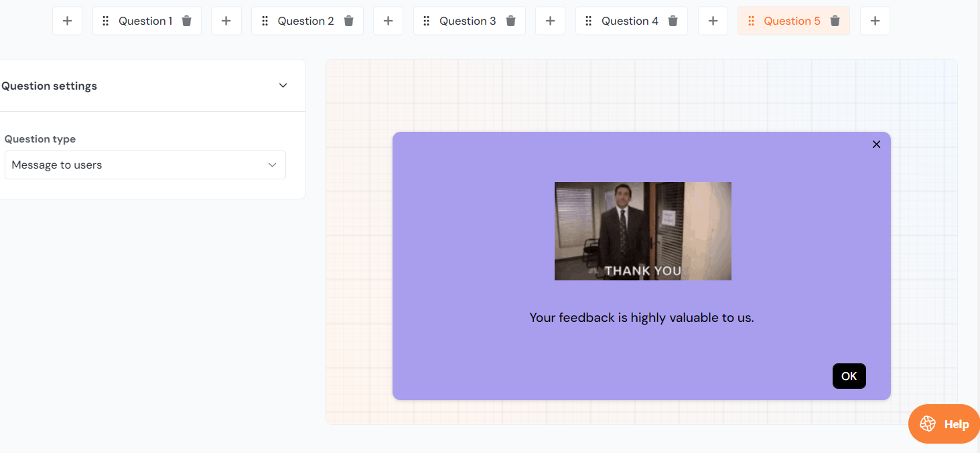Select the drag handle on Question 4
The width and height of the screenshot is (980, 453).
pos(589,21)
